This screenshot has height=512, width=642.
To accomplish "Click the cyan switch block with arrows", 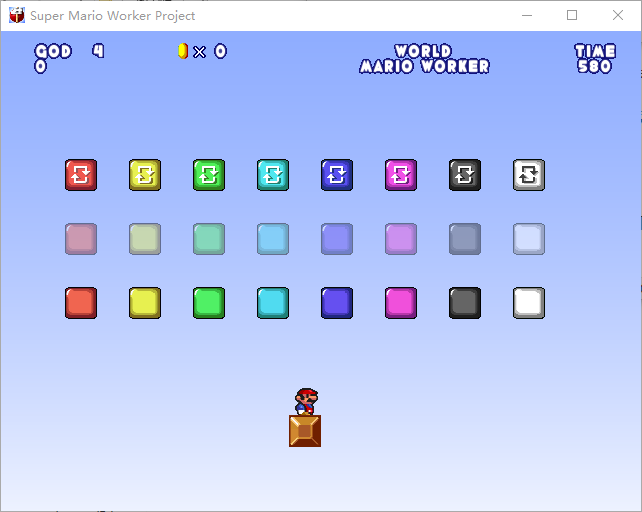I will [x=273, y=175].
